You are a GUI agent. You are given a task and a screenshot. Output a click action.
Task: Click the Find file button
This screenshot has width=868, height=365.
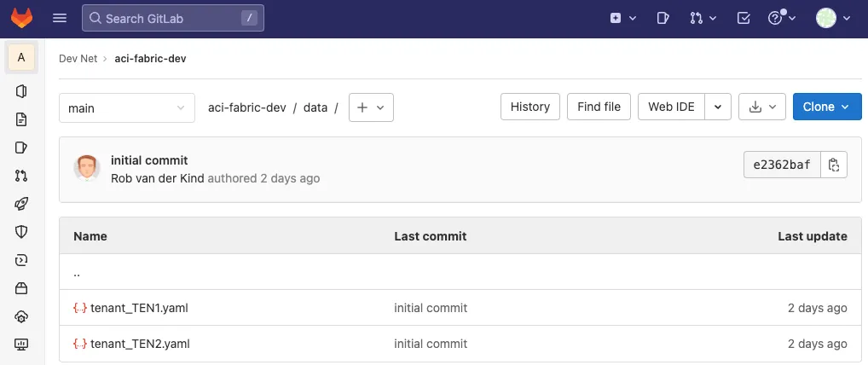point(599,107)
